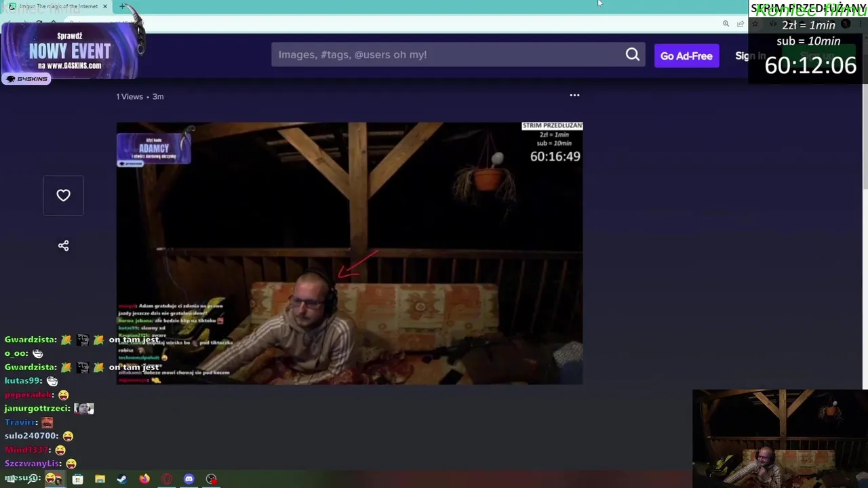Click the Go Ad-Free button
Viewport: 868px width, 488px height.
(x=686, y=56)
